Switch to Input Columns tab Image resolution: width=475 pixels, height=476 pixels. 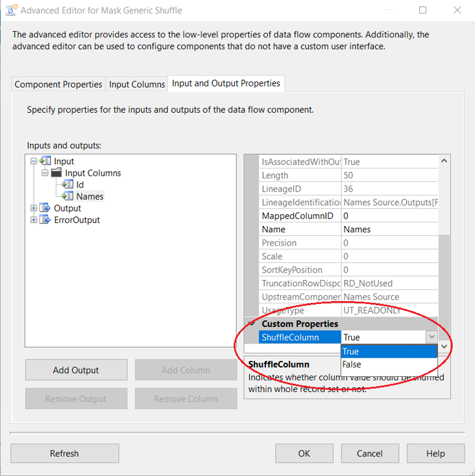(137, 85)
